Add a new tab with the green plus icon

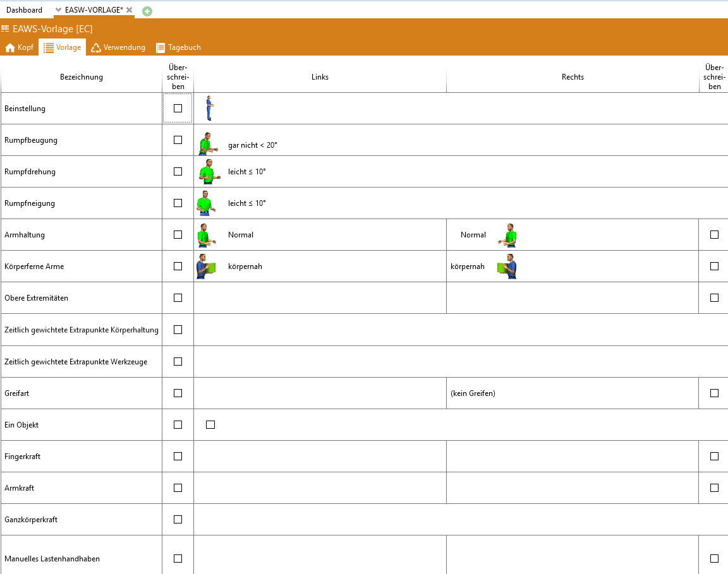tap(147, 11)
